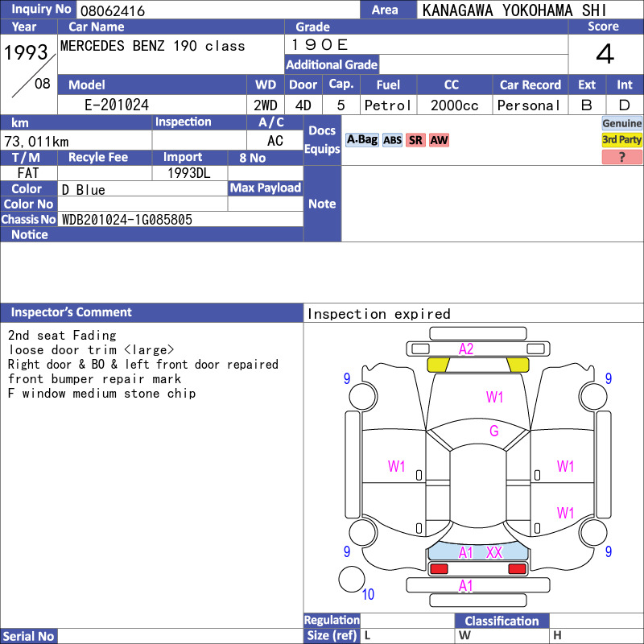Viewport: 644px width, 644px height.
Task: Click the chassis number WDB201024-1G085805
Action: (x=127, y=220)
